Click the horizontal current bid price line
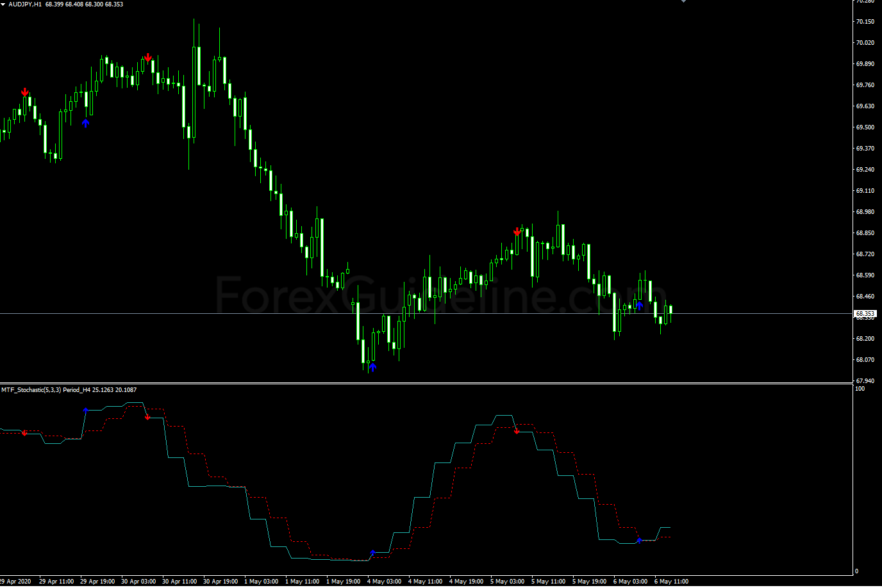This screenshot has width=882, height=588. click(426, 313)
